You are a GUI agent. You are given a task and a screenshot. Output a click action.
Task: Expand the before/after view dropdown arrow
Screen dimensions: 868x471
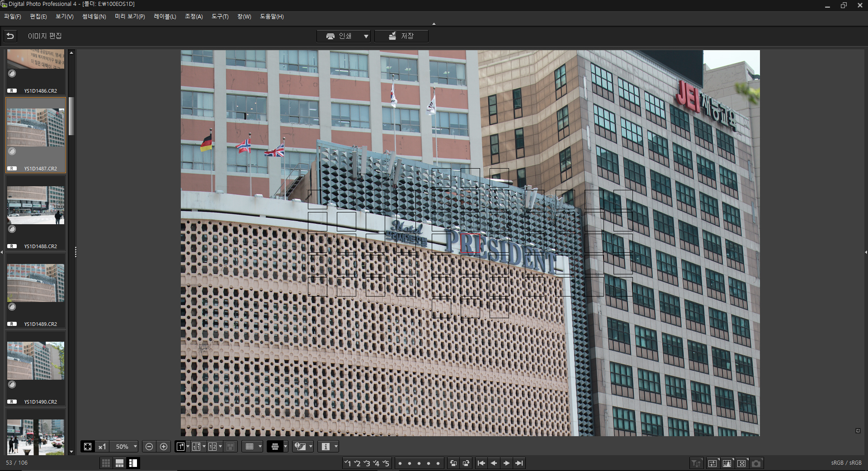click(204, 447)
